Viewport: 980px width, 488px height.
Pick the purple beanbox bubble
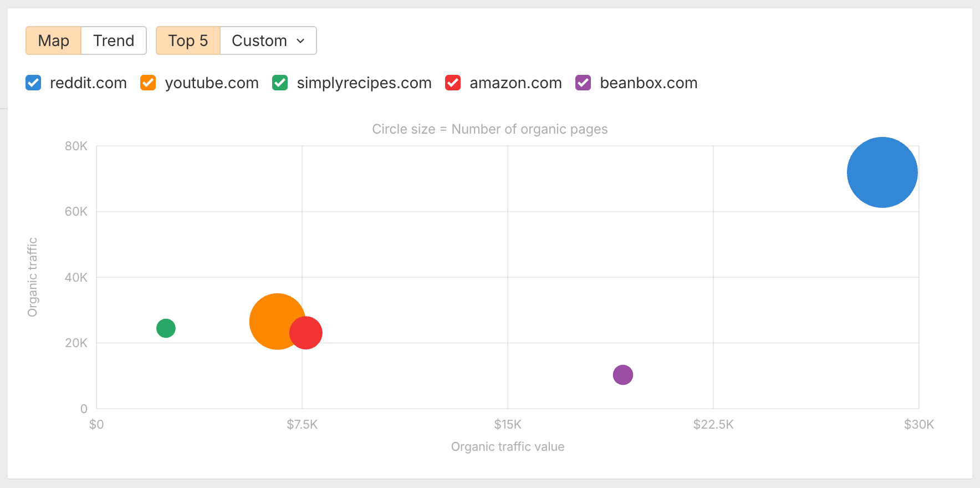coord(623,375)
